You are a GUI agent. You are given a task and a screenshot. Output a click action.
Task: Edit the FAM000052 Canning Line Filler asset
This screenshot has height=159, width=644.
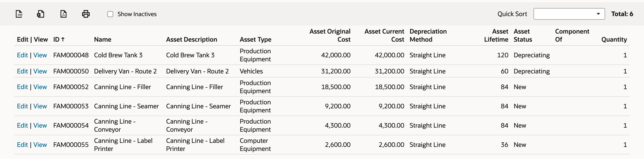(22, 87)
